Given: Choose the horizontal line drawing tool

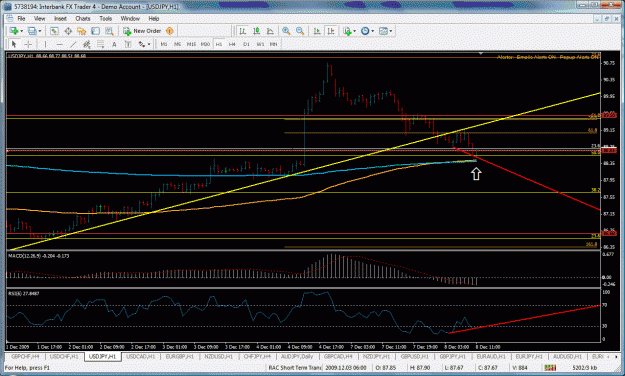Looking at the screenshot, I should click(x=59, y=44).
